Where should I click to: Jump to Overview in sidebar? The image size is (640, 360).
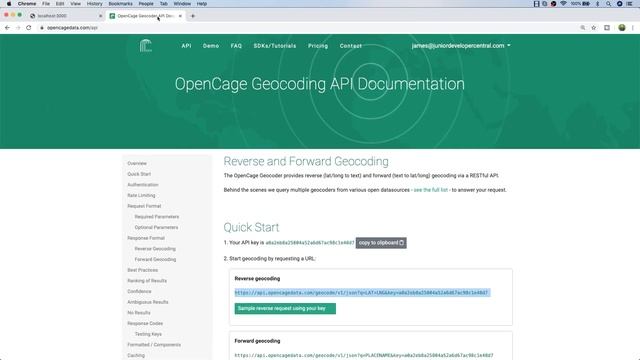coord(137,163)
